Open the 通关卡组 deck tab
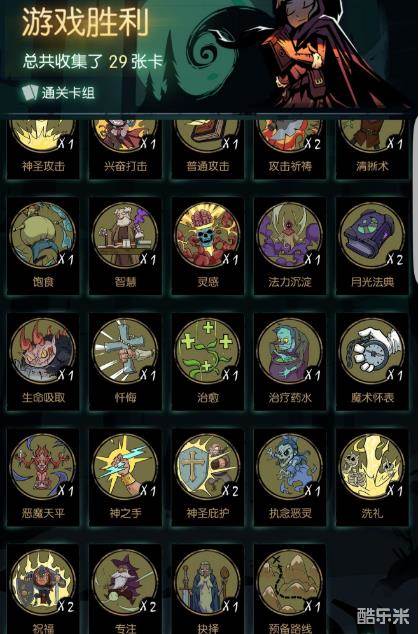Viewport: 419px width, 634px height. click(x=59, y=93)
